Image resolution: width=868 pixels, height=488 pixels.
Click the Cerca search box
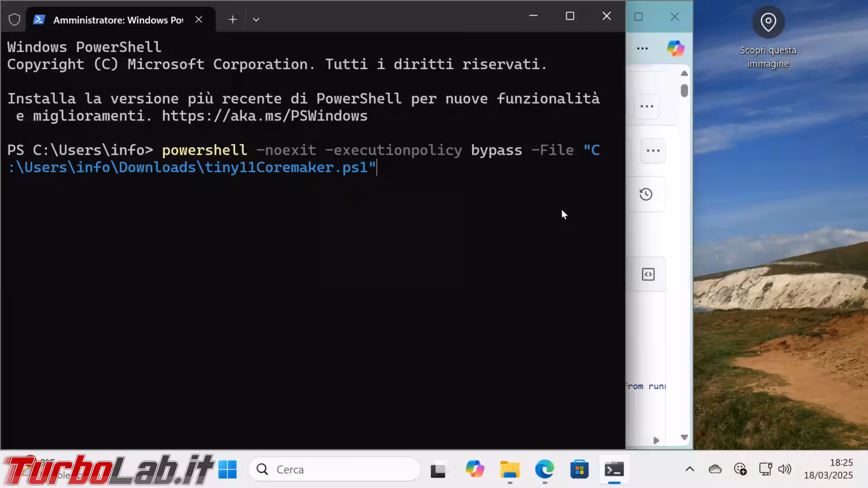point(335,469)
